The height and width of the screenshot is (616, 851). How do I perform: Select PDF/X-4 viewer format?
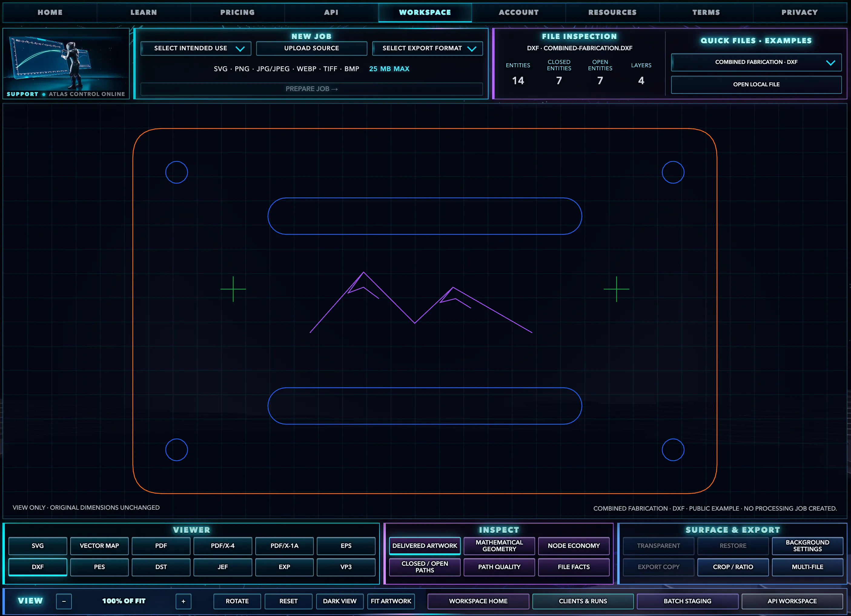click(223, 546)
